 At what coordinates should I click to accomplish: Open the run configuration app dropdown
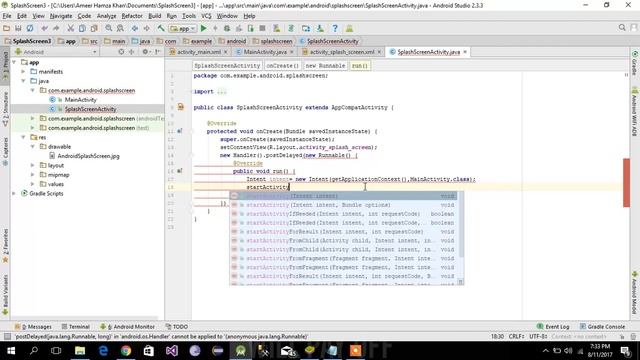tap(183, 29)
